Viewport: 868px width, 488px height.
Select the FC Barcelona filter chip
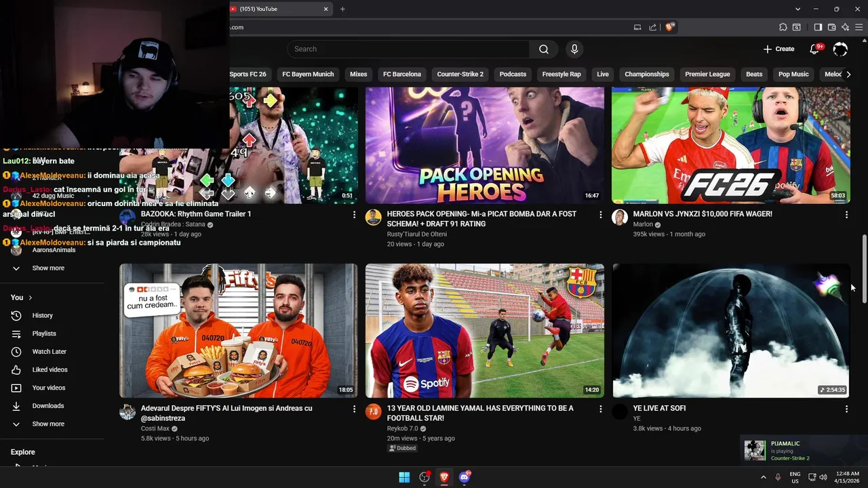(x=402, y=74)
